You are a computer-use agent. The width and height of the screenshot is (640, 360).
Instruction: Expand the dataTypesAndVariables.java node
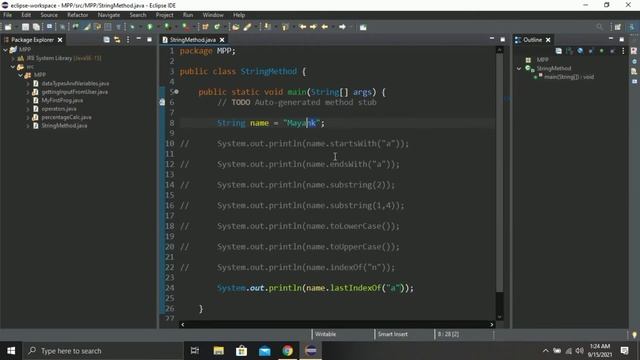click(x=28, y=83)
